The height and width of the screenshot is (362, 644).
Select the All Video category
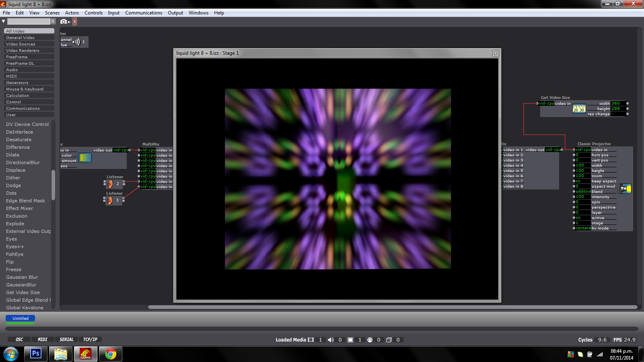(x=29, y=31)
